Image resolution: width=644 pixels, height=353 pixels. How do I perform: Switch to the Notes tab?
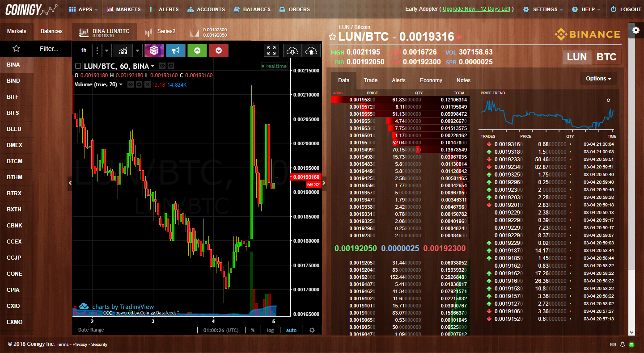[x=463, y=80]
